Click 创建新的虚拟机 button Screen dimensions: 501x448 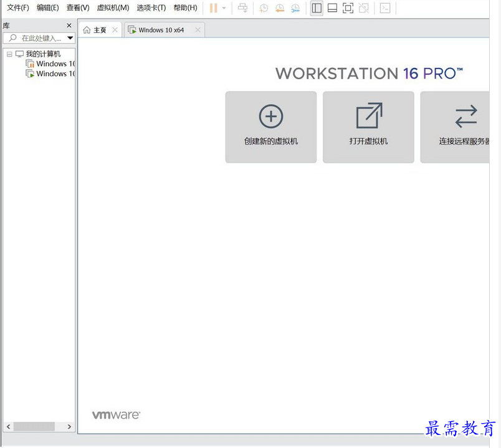[271, 127]
